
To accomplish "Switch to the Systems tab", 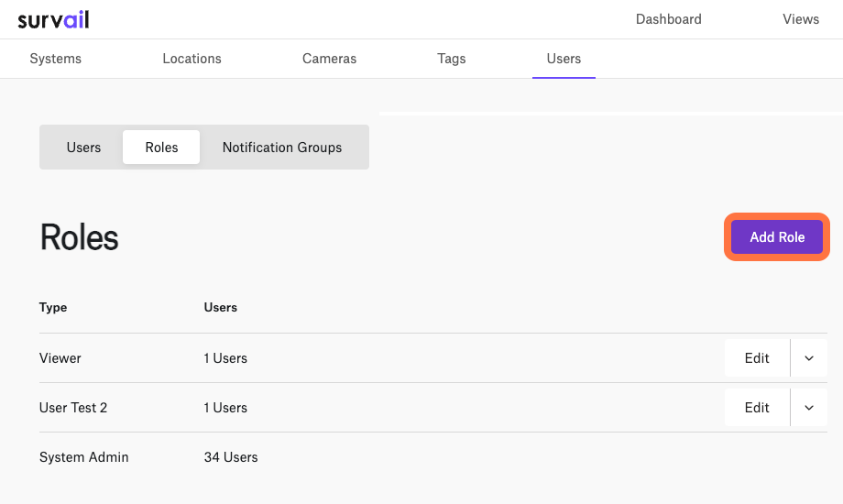I will coord(55,59).
